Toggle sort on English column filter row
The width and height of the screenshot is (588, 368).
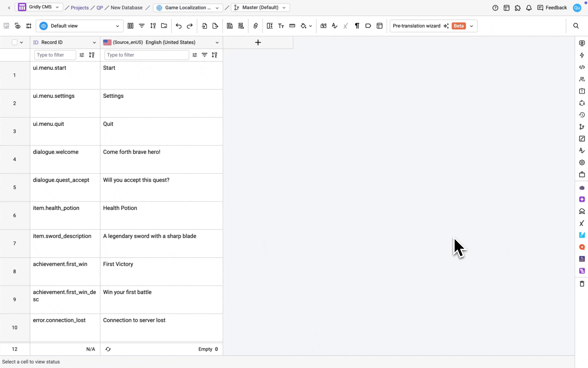(214, 55)
